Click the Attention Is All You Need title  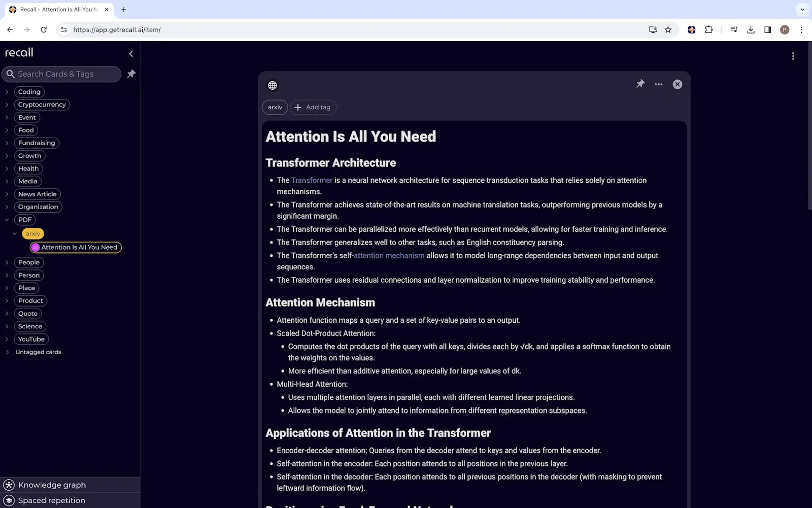(x=351, y=137)
